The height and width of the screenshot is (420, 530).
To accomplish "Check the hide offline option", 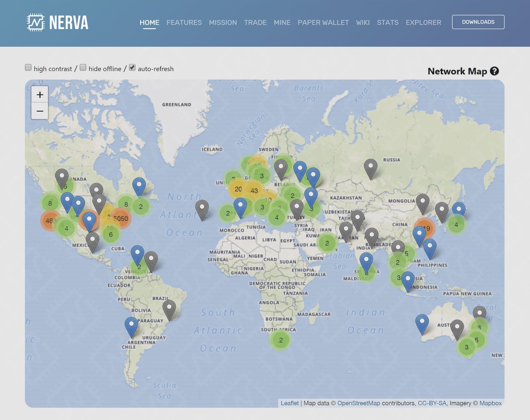I will tap(83, 67).
